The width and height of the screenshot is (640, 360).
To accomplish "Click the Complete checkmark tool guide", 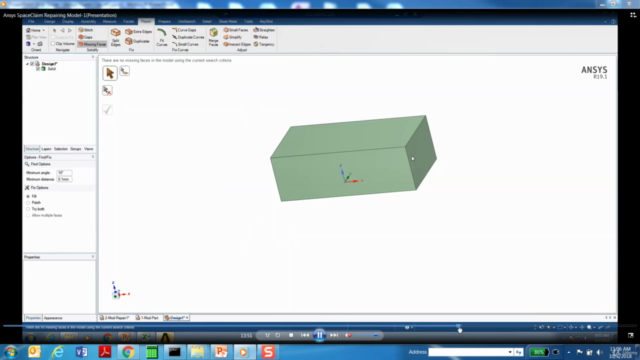I will tap(107, 110).
